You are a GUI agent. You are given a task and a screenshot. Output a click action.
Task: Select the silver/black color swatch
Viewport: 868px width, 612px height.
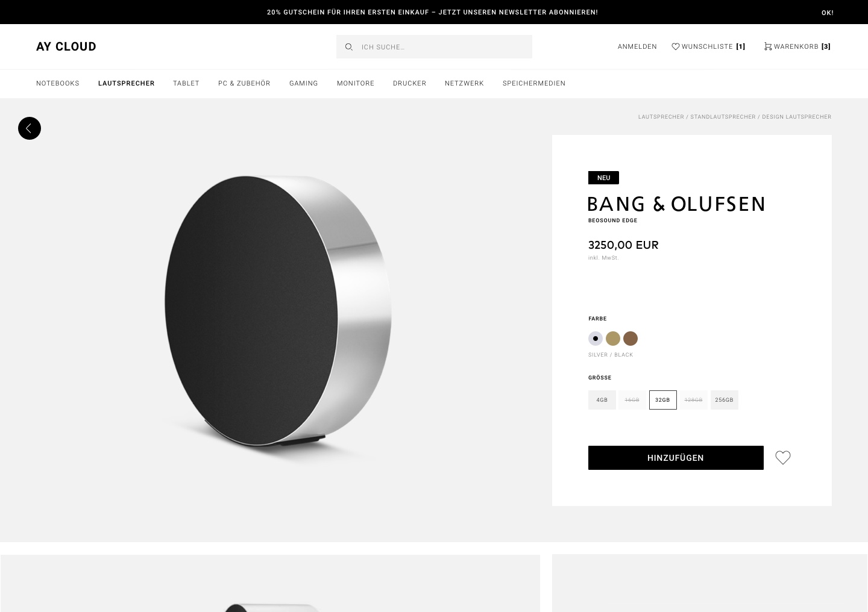[x=596, y=339]
